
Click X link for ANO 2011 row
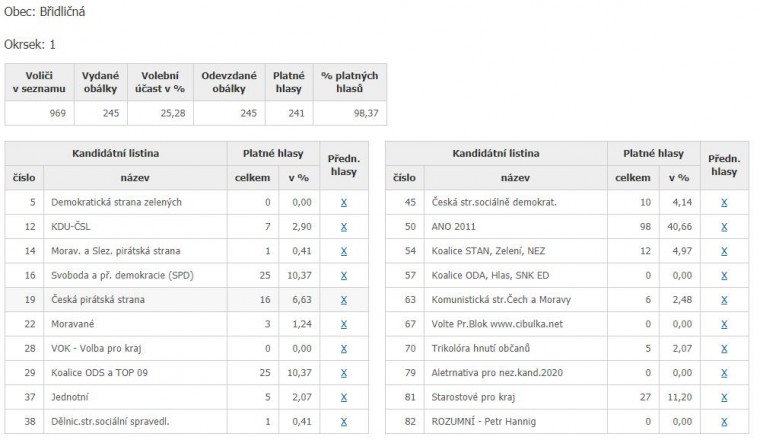[724, 227]
